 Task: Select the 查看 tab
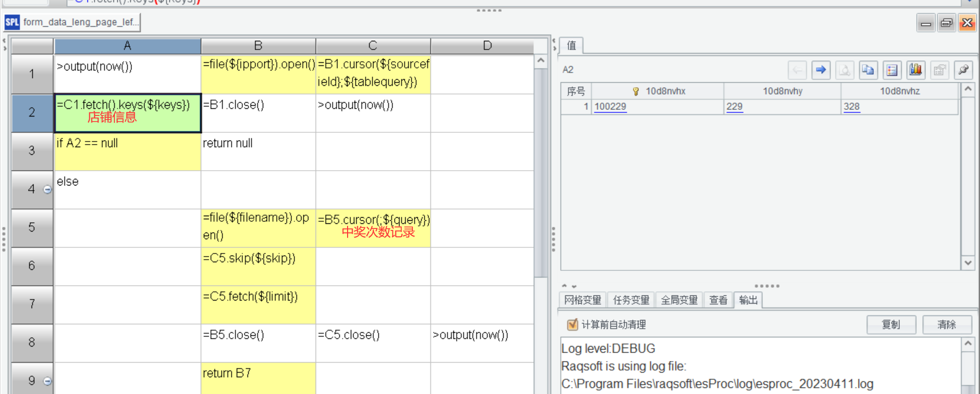(x=718, y=300)
